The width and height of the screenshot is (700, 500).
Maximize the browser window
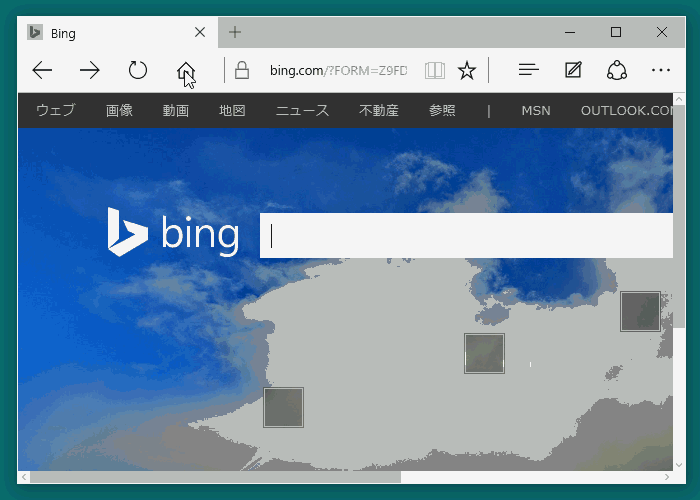point(616,32)
